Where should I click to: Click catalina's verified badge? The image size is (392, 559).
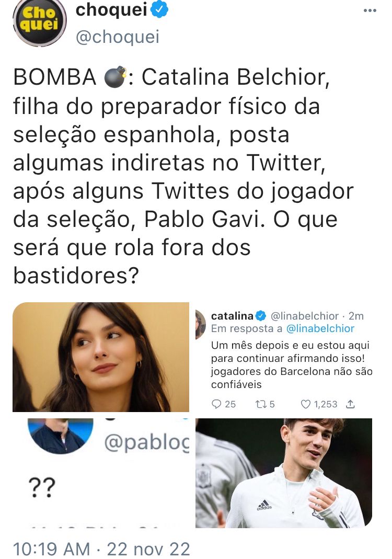click(261, 316)
